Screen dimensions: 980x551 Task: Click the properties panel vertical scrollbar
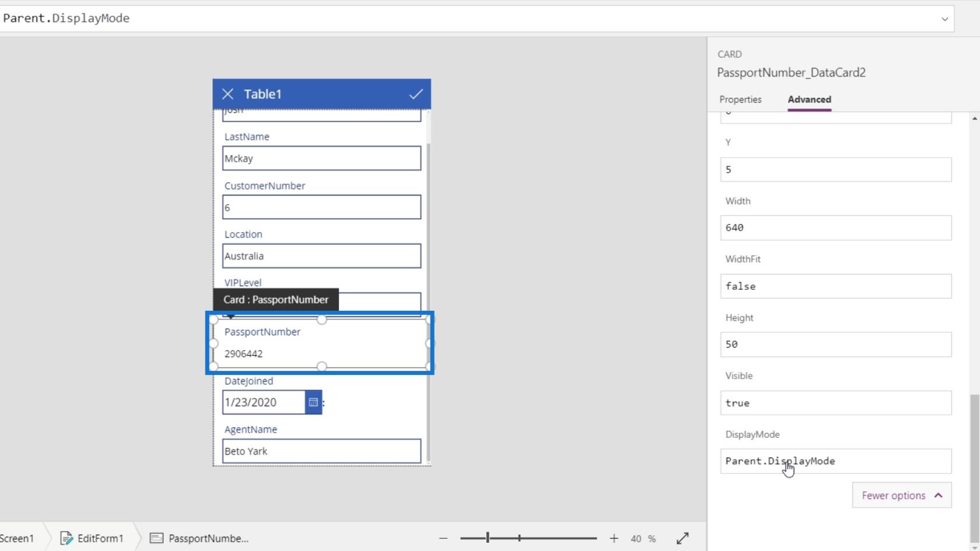[x=975, y=468]
